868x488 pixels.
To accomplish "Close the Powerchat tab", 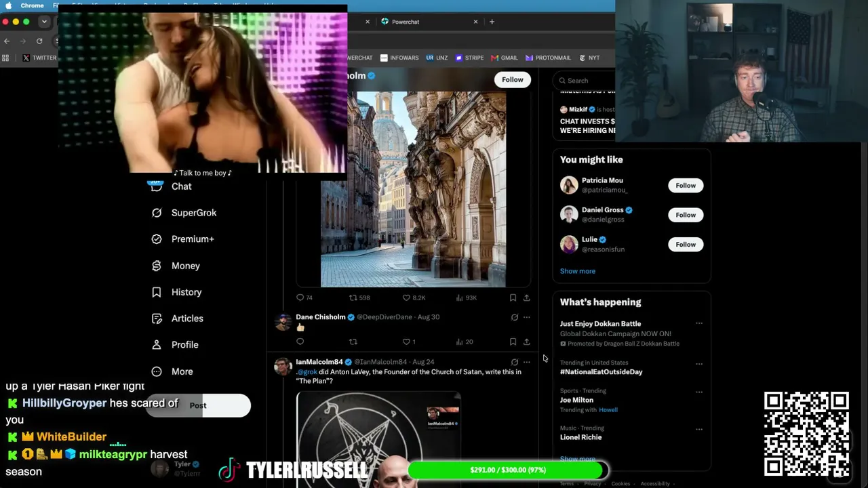I will 475,22.
